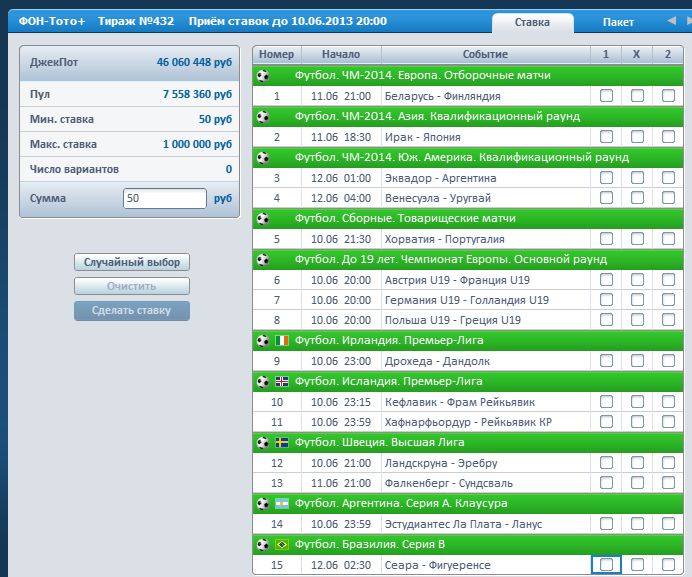Screen dimensions: 692x577
Task: Check away win 2 for Хорватия - Португалия
Action: point(668,238)
